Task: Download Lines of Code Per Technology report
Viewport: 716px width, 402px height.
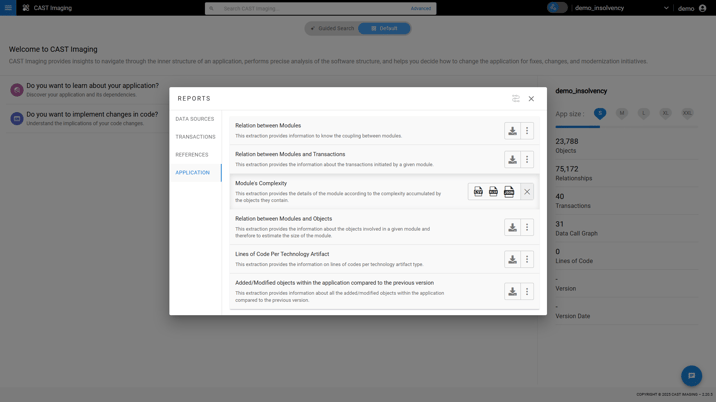Action: point(512,260)
